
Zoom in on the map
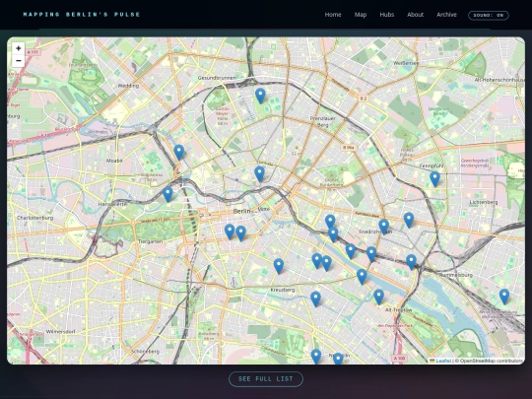pyautogui.click(x=19, y=48)
